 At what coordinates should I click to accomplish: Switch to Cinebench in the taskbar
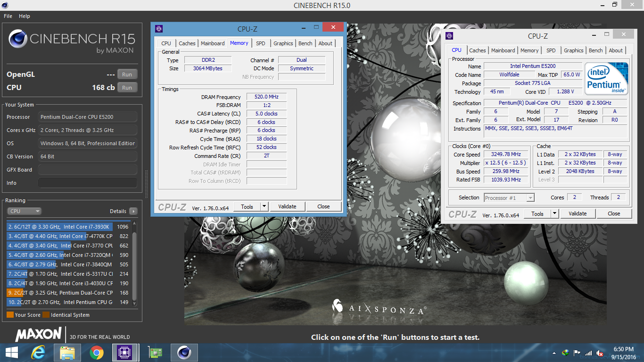tap(184, 352)
